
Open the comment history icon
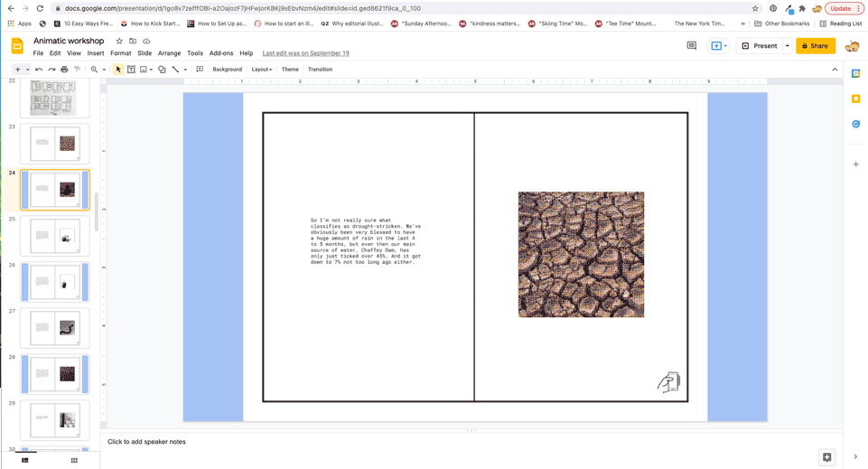coord(692,45)
